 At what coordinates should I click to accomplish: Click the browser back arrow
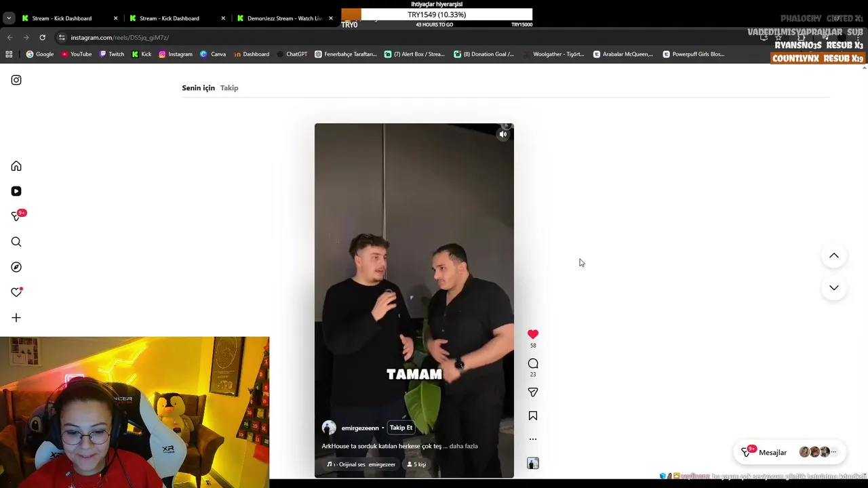click(9, 37)
